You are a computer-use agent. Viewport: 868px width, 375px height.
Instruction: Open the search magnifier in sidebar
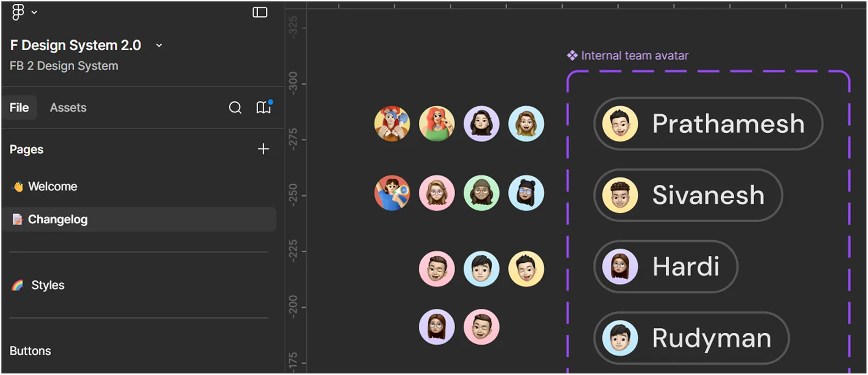click(x=235, y=107)
